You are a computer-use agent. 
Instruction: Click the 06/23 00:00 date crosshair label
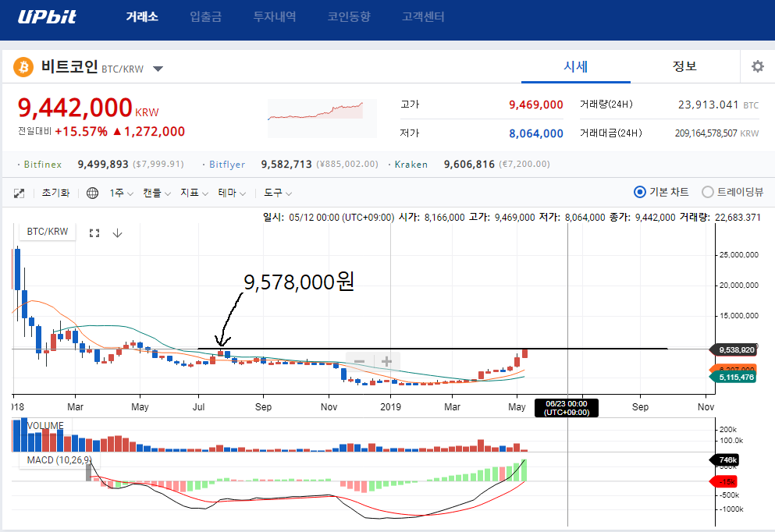(x=567, y=408)
